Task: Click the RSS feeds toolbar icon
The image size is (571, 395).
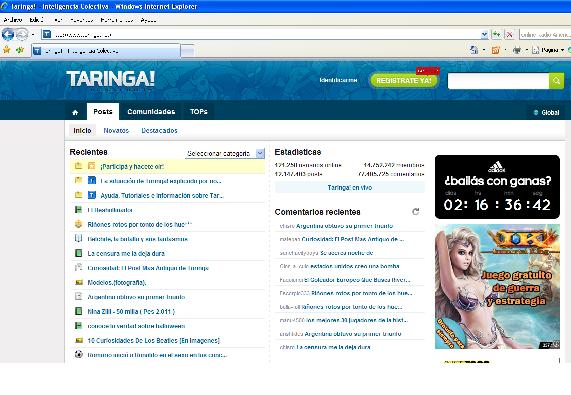Action: tap(496, 50)
